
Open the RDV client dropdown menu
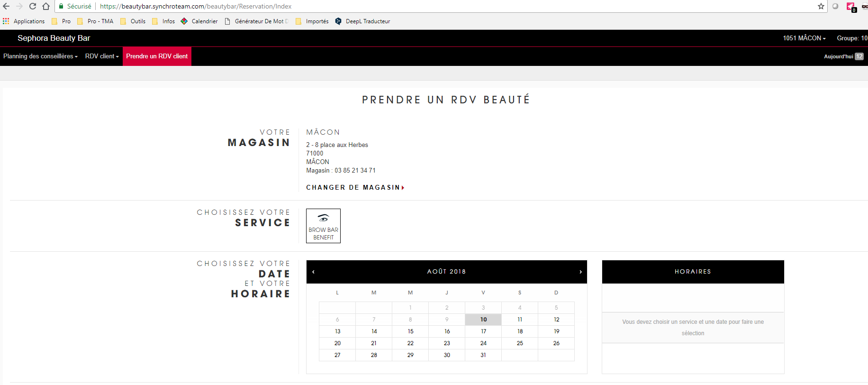[102, 56]
